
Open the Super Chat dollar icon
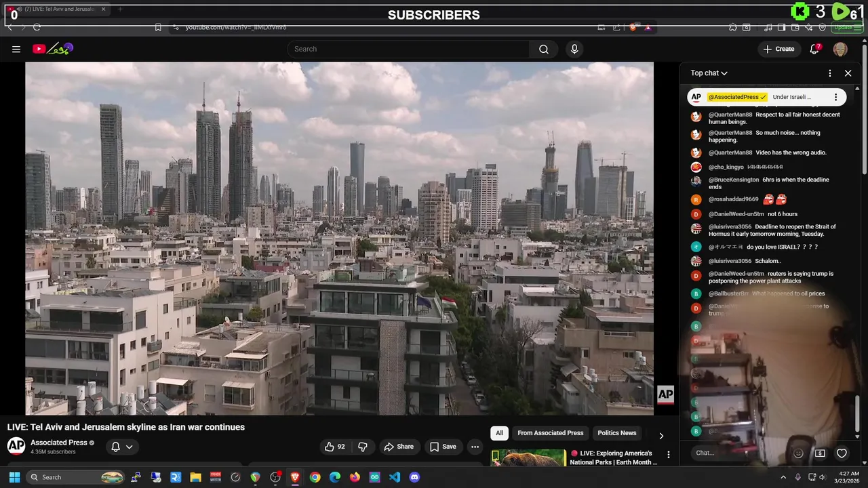tap(820, 453)
